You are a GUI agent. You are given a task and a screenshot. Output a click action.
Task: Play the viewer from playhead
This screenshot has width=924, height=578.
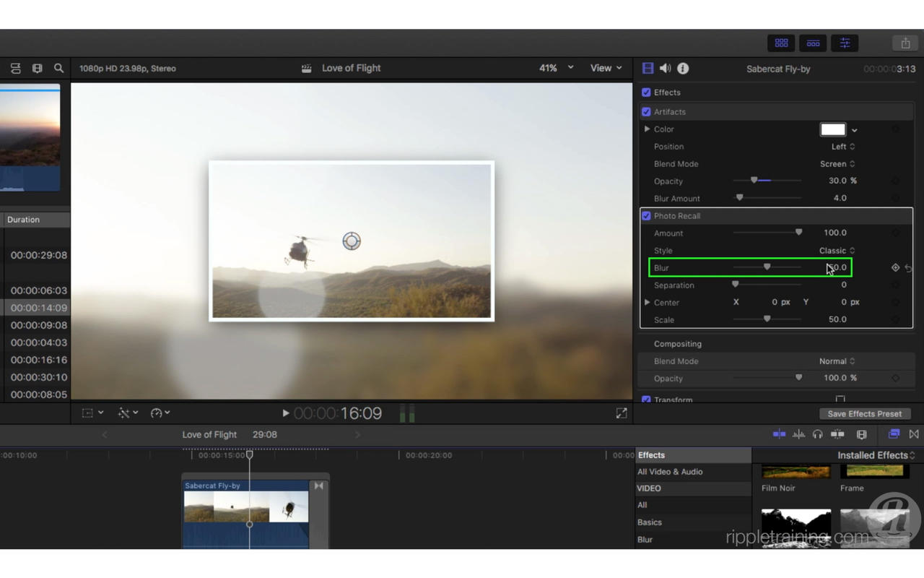286,413
